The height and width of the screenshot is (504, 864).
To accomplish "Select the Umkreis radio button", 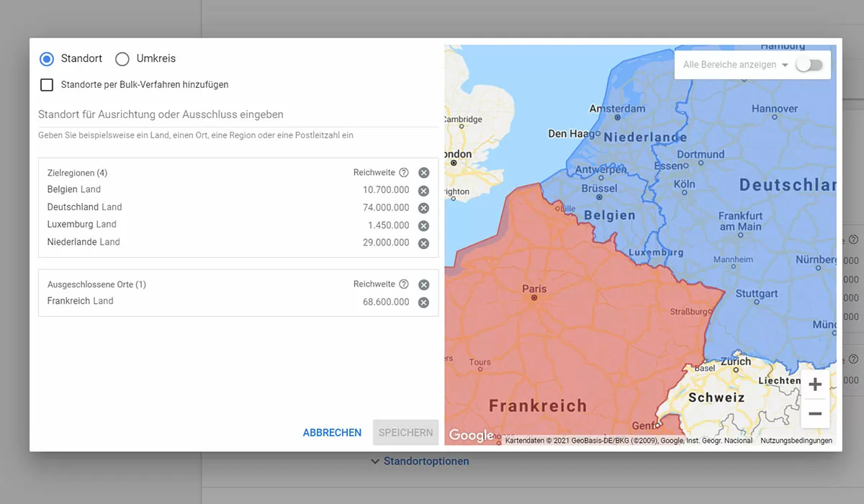I will point(122,58).
